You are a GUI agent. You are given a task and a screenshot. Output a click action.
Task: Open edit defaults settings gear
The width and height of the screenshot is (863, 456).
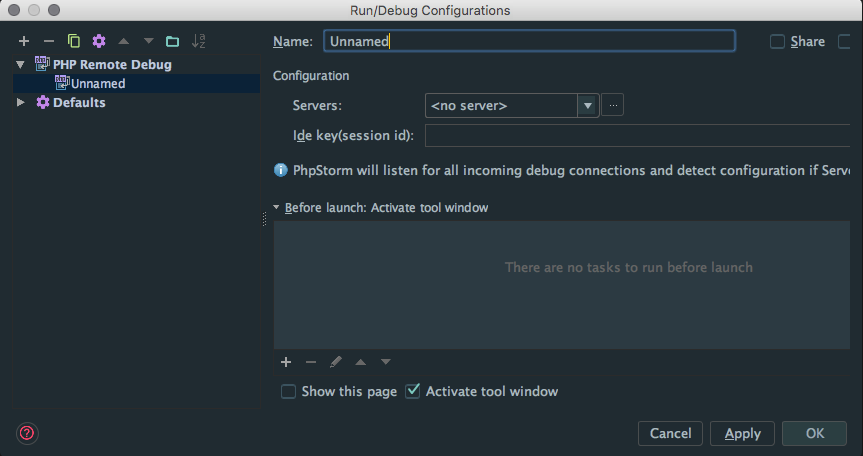(99, 41)
